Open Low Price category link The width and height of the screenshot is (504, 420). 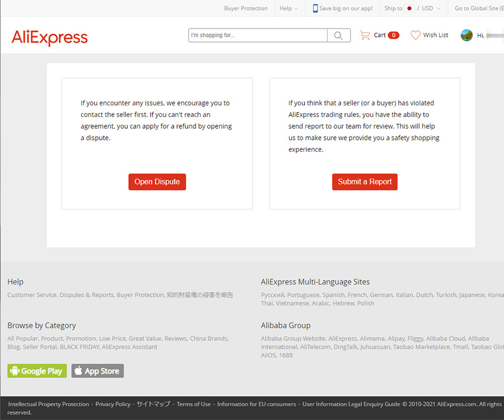click(x=112, y=339)
